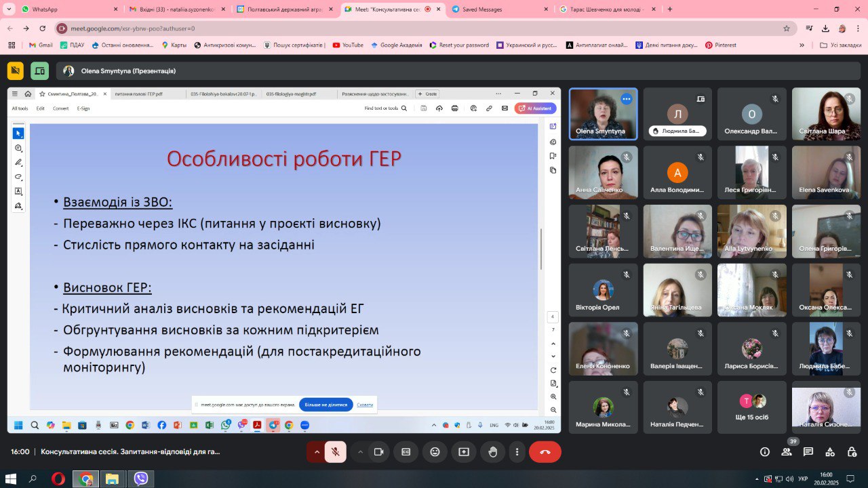Unmute the microphone in Meet controls
This screenshot has width=868, height=488.
tap(336, 452)
